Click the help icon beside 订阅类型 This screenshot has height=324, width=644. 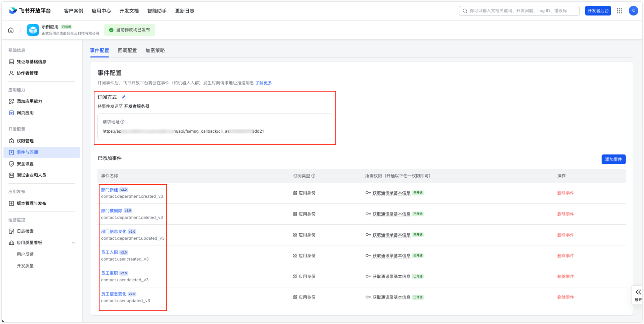point(313,176)
